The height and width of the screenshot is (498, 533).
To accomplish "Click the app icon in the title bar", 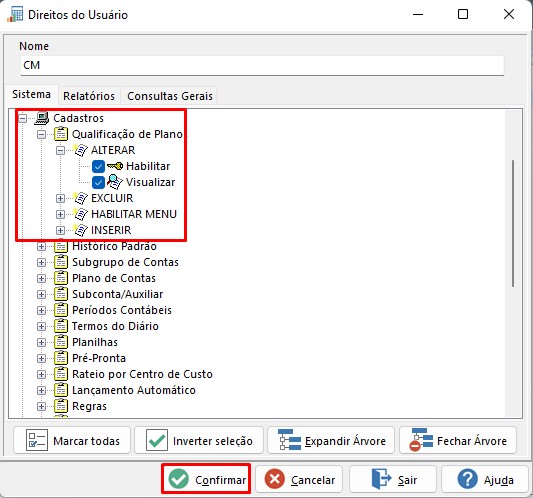I will (x=15, y=15).
